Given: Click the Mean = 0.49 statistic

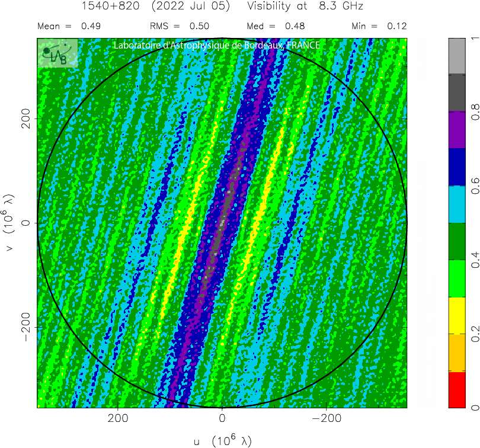Looking at the screenshot, I should tap(69, 26).
